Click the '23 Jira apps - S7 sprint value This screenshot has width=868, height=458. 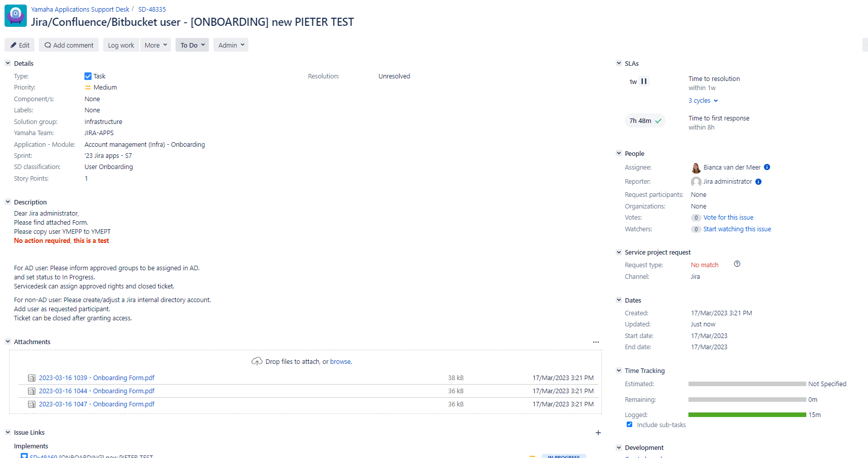108,156
